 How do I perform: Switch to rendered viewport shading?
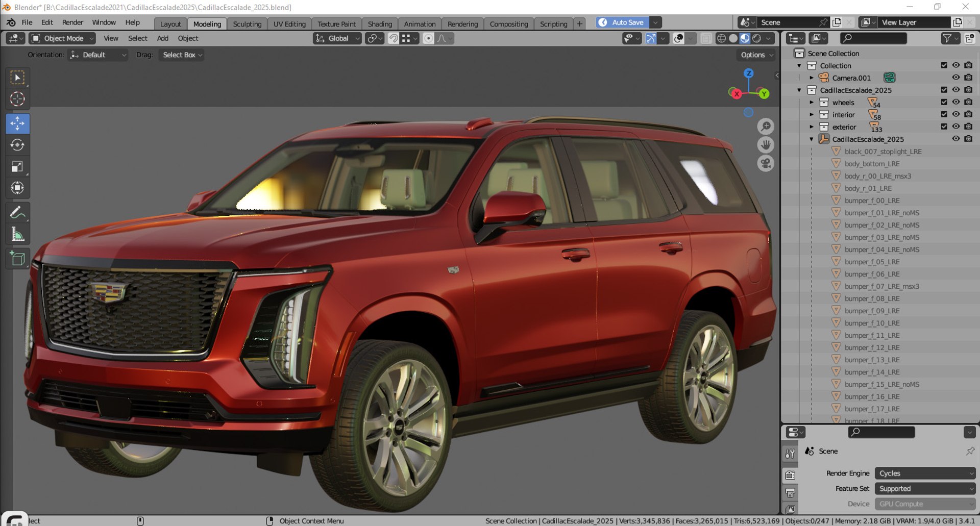click(x=756, y=38)
